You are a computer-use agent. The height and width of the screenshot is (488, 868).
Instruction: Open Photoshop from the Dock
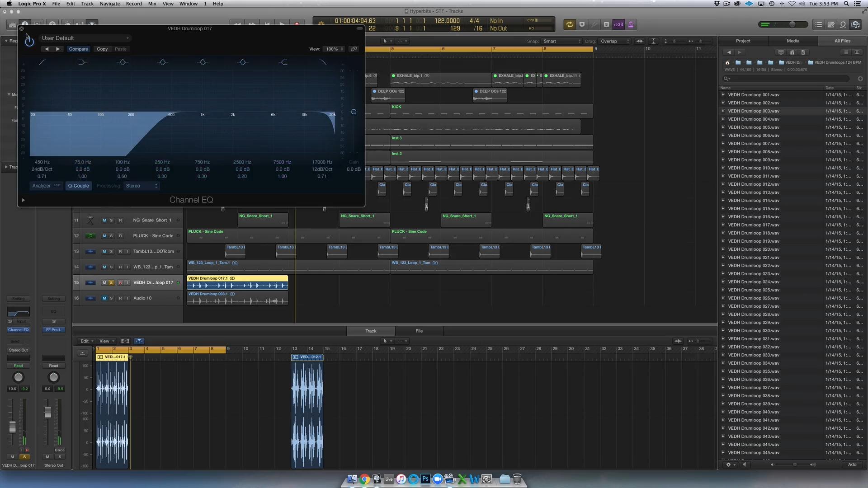pos(425,479)
